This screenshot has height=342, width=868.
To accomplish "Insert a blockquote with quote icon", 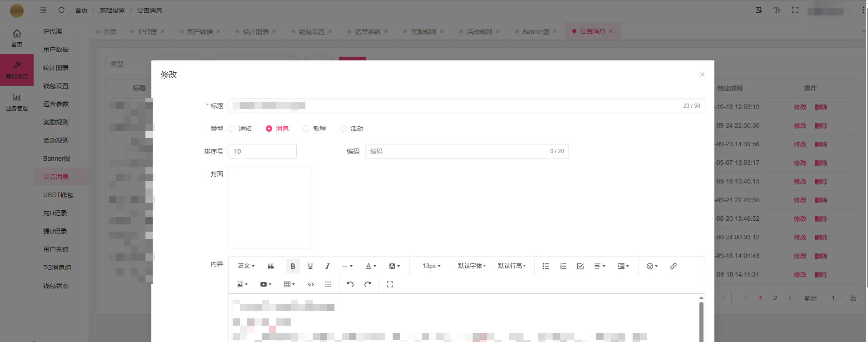I will (x=271, y=266).
